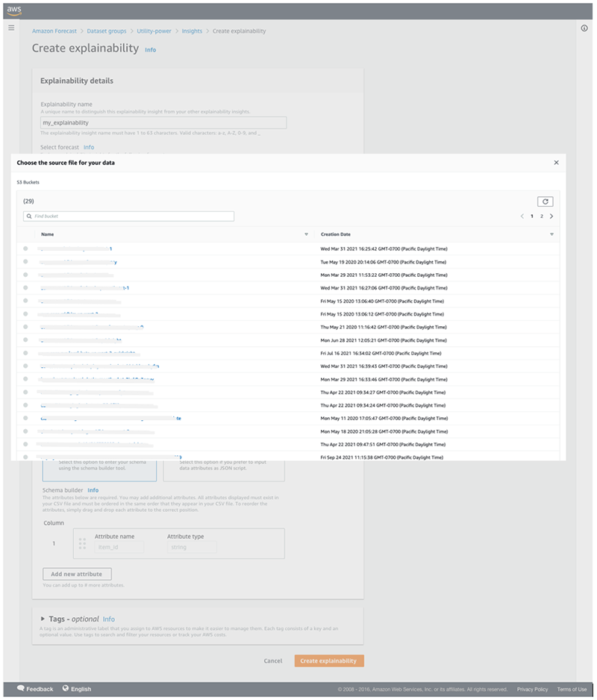Go to next page of buckets

(x=551, y=216)
